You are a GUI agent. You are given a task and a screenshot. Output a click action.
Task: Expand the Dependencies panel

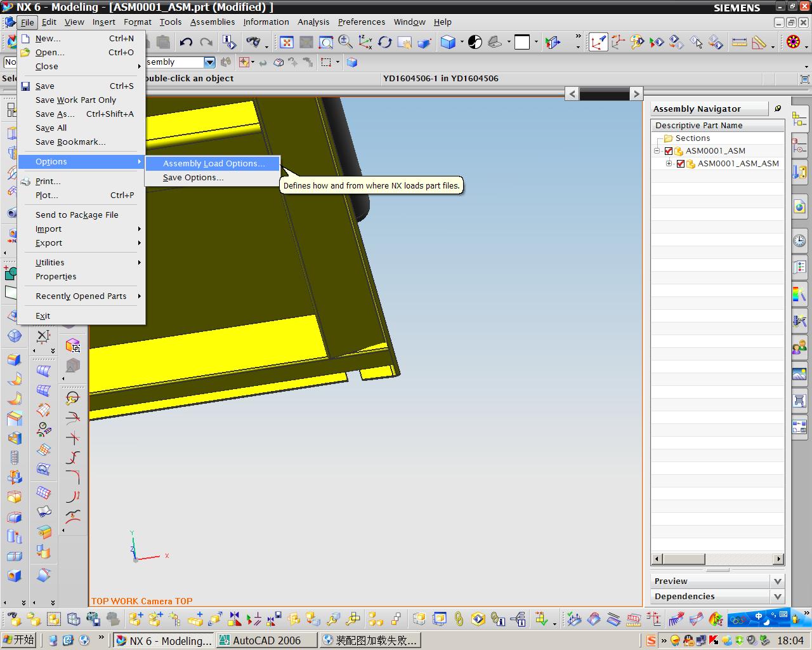tap(778, 596)
